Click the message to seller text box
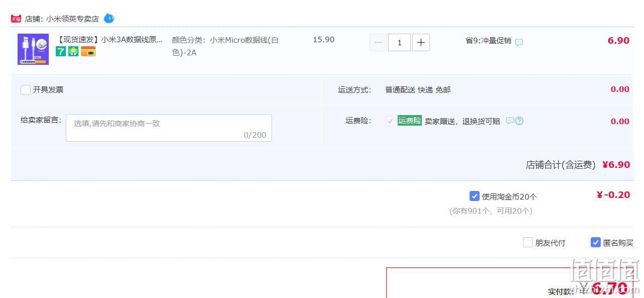 click(169, 128)
